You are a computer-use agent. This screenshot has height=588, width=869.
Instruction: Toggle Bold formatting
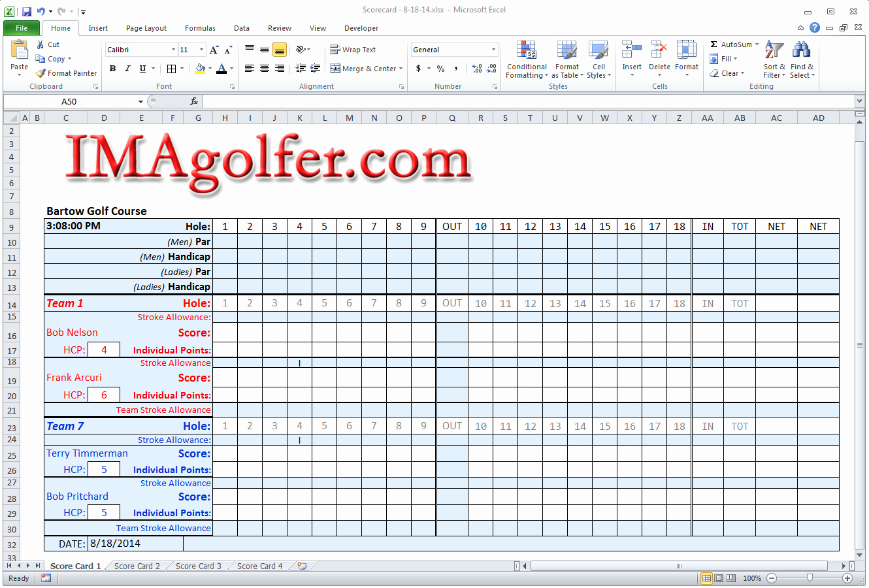pos(112,69)
